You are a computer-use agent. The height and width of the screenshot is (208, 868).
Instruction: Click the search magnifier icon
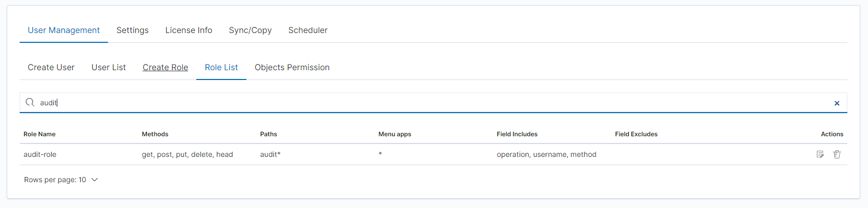tap(30, 103)
